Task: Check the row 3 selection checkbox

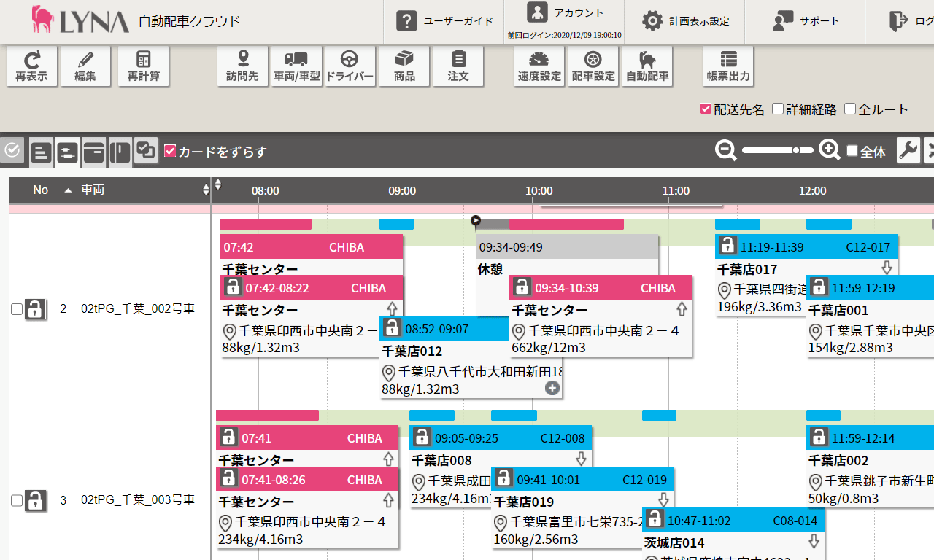Action: point(17,500)
